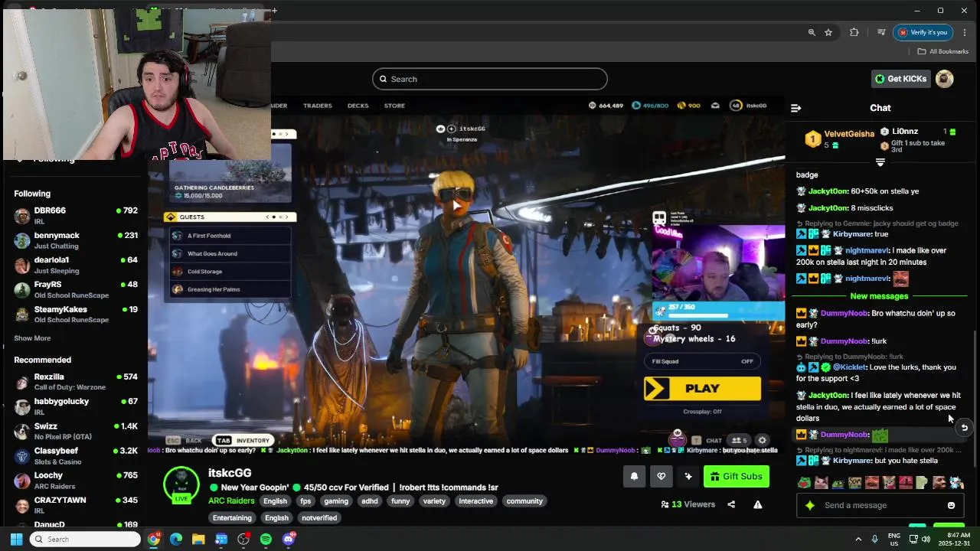Select the interactive tag
The image size is (980, 551).
(x=475, y=501)
